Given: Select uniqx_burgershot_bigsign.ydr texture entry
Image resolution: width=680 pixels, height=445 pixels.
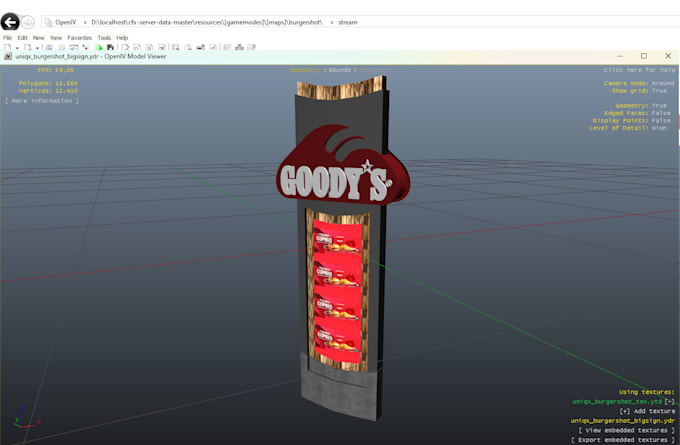Looking at the screenshot, I should [x=623, y=421].
